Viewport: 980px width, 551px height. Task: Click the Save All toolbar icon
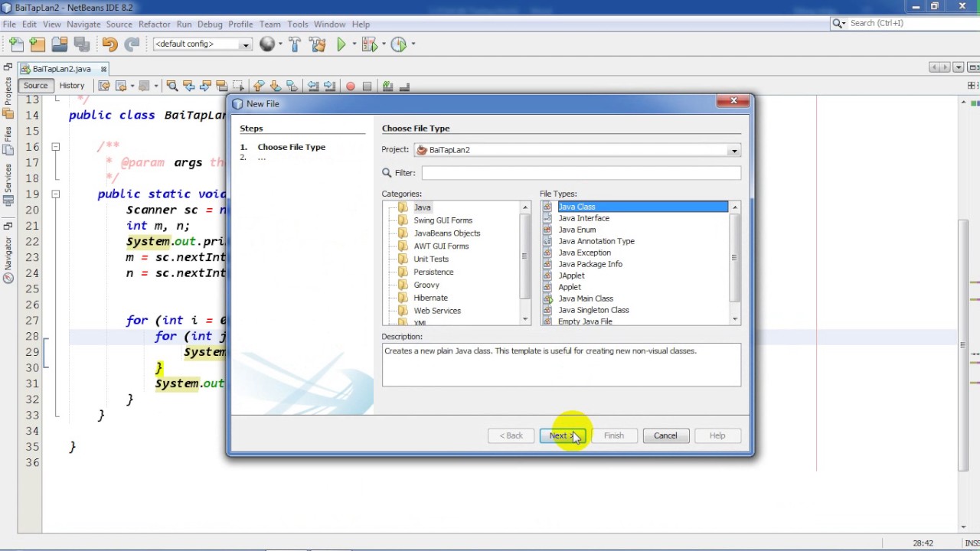pos(82,44)
